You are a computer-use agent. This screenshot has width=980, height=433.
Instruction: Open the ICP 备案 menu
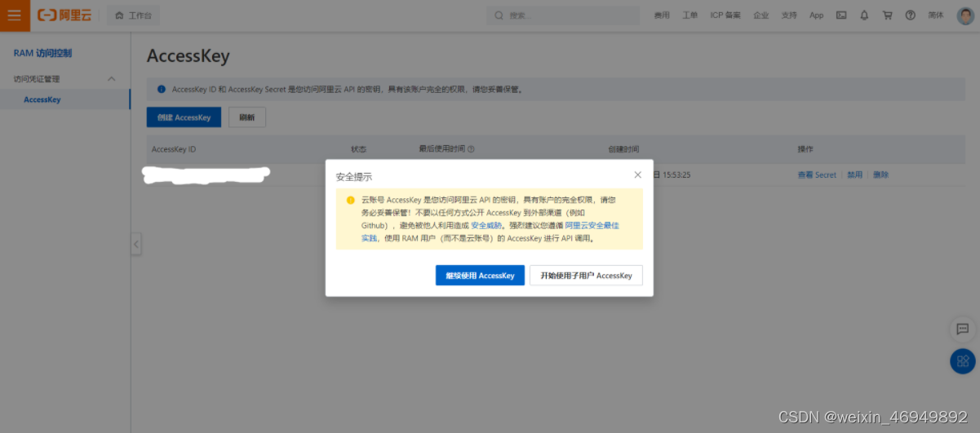point(725,15)
